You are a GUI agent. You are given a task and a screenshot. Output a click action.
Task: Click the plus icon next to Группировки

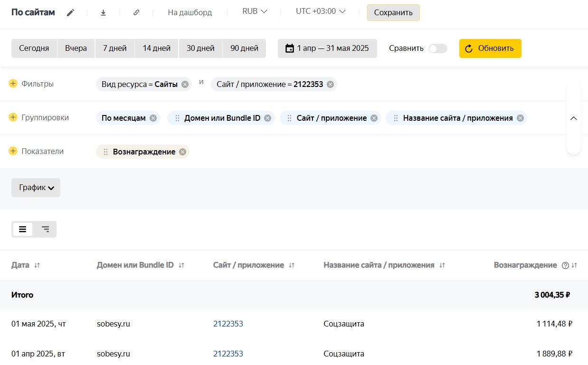pos(13,117)
